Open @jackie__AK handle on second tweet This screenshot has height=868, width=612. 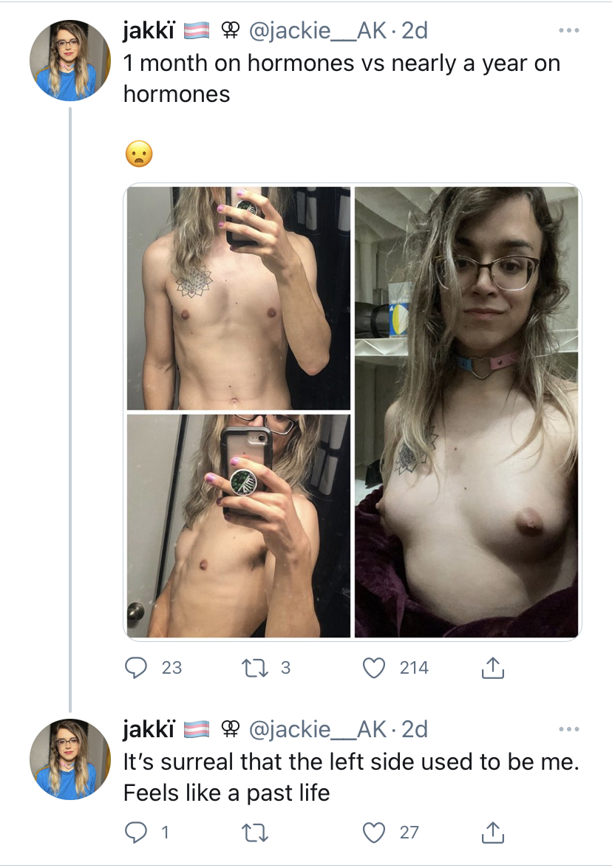pos(318,729)
